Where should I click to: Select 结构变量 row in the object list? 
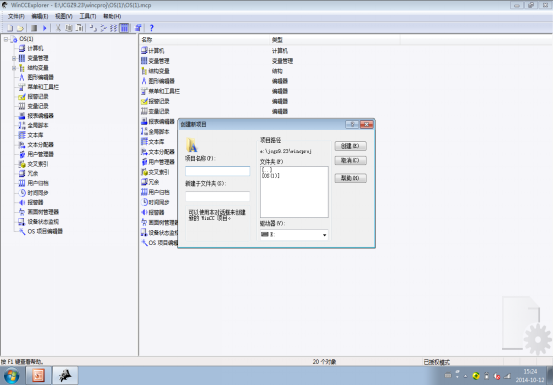coord(155,71)
